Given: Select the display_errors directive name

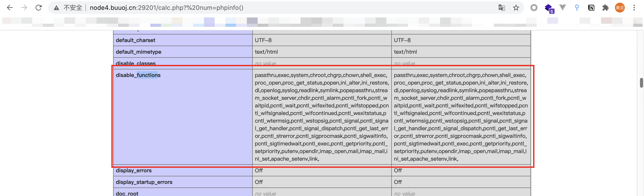Looking at the screenshot, I should (x=133, y=170).
